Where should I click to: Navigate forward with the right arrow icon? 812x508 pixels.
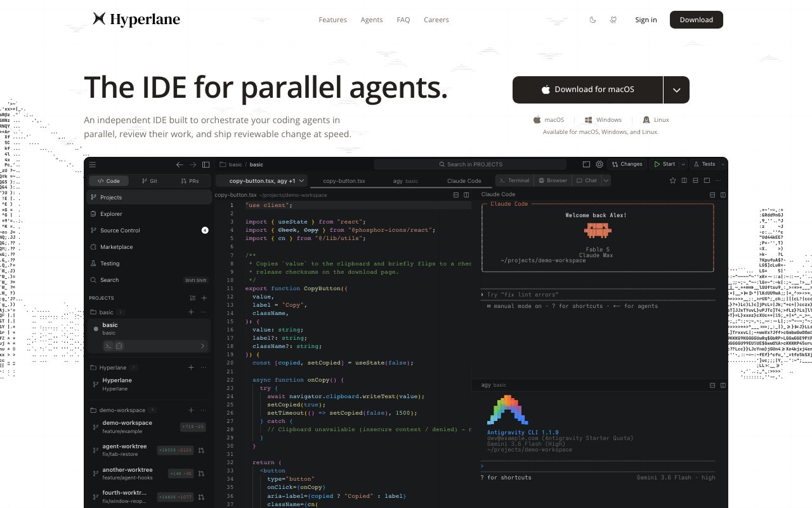click(x=193, y=164)
